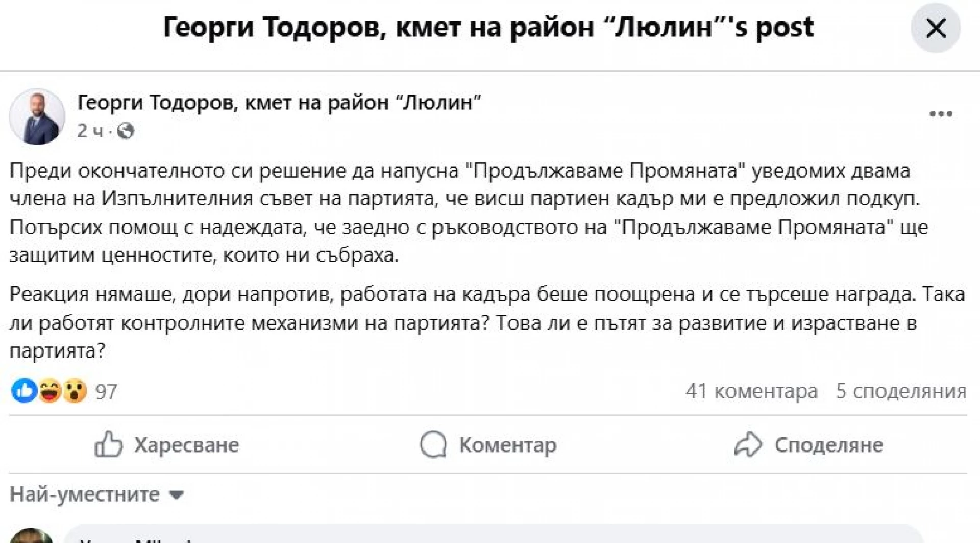The height and width of the screenshot is (543, 980).
Task: Expand the Най-уместните comment sorting dropdown
Action: pyautogui.click(x=96, y=494)
